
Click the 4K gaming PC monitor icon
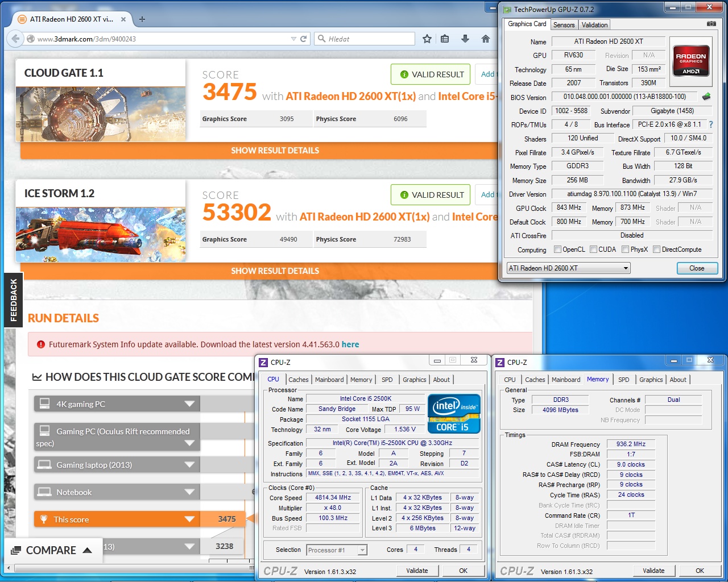coord(44,404)
